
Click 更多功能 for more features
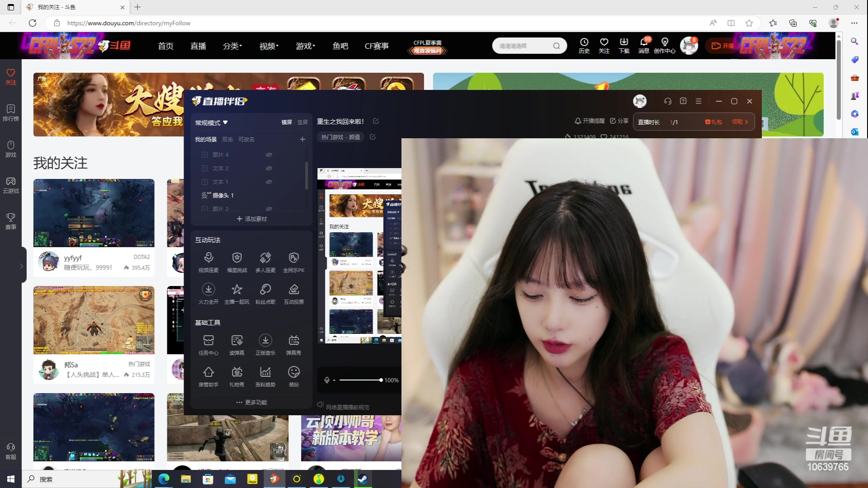point(252,402)
